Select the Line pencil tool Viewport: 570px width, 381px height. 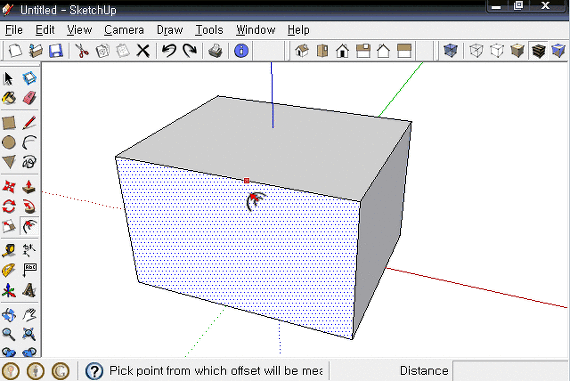tap(29, 123)
